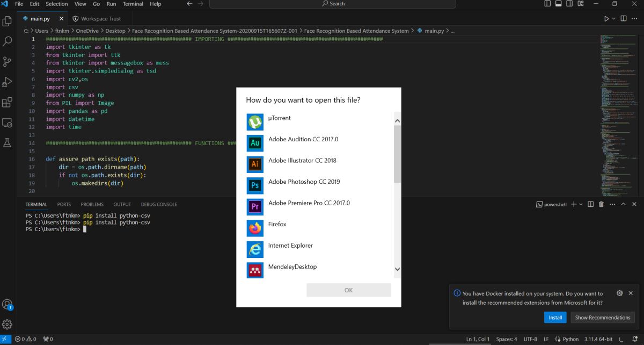Run the Python file with play icon

tap(606, 19)
